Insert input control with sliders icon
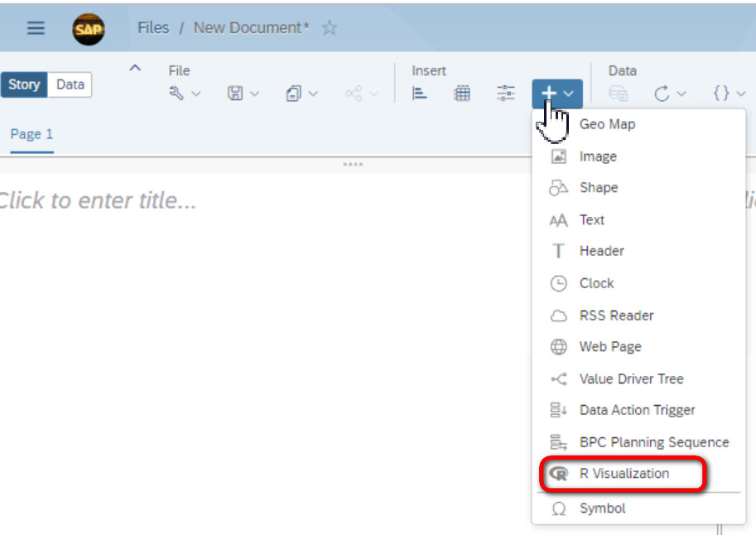Viewport: 756px width, 535px height. pos(506,93)
